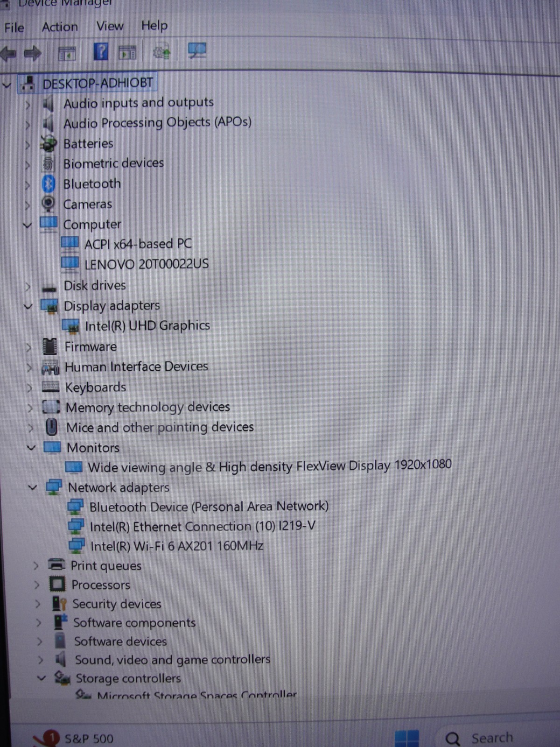Select the FlexView Display 1920x1080 monitor
The height and width of the screenshot is (747, 560).
click(270, 466)
